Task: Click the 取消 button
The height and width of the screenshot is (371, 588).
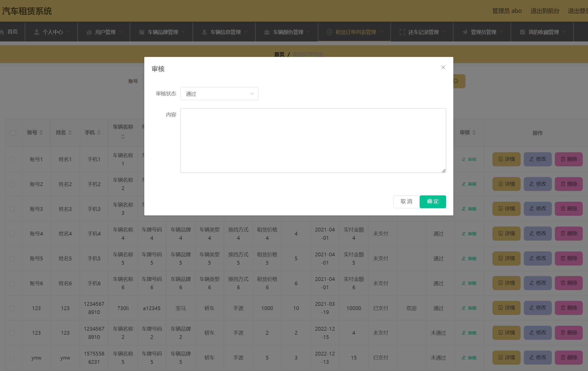Action: (406, 202)
